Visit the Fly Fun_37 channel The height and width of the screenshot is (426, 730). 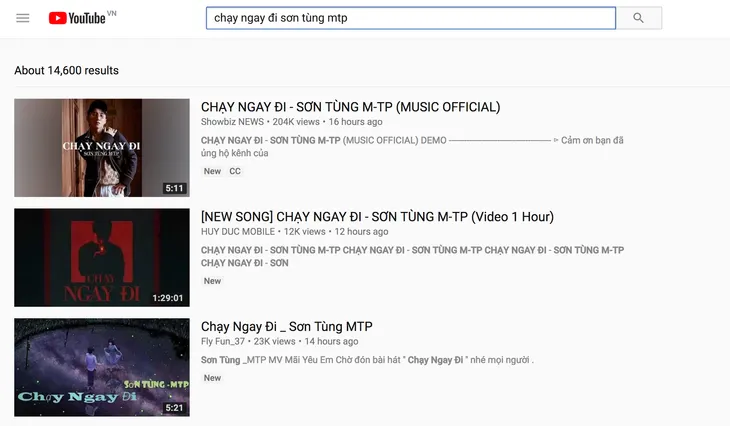coord(223,341)
